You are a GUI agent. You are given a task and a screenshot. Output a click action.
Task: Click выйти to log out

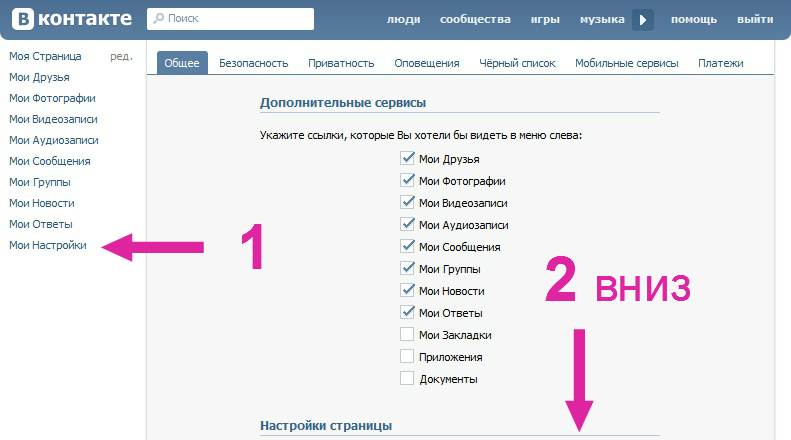point(754,19)
